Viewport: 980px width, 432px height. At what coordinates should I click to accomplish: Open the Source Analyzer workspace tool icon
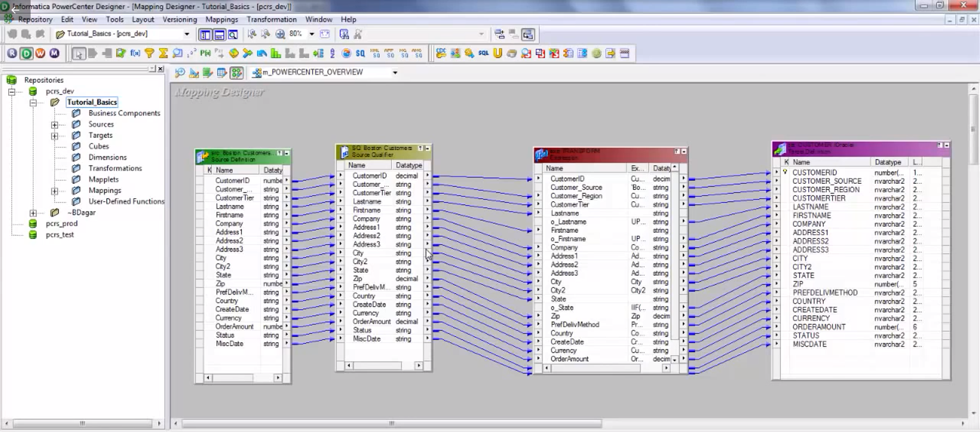pyautogui.click(x=180, y=73)
